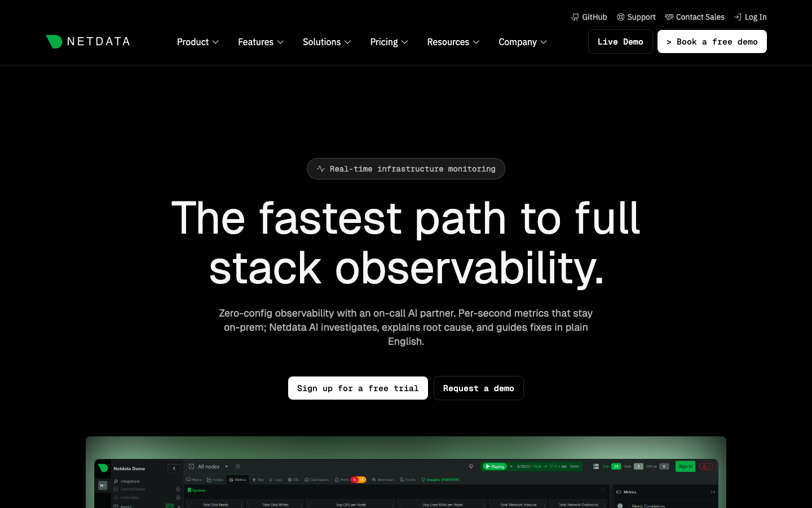812x508 pixels.
Task: Click the Invite Users icon
Action: pyautogui.click(x=116, y=497)
